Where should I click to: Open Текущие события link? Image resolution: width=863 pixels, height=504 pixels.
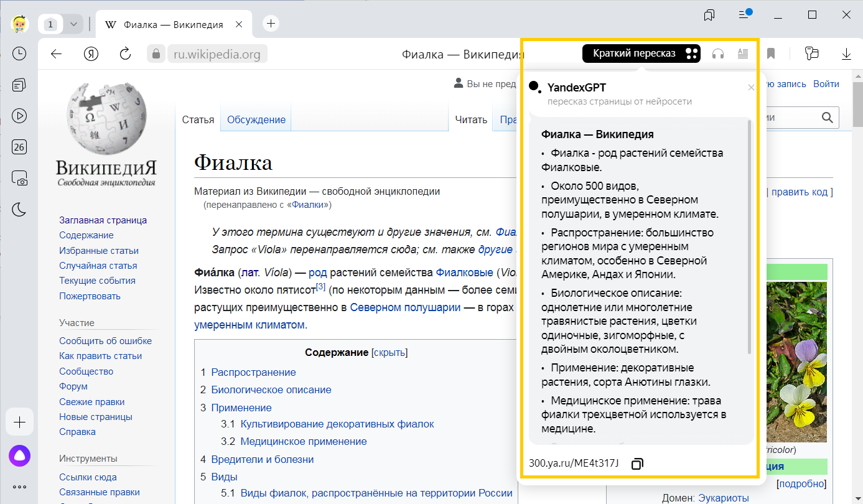tap(97, 281)
